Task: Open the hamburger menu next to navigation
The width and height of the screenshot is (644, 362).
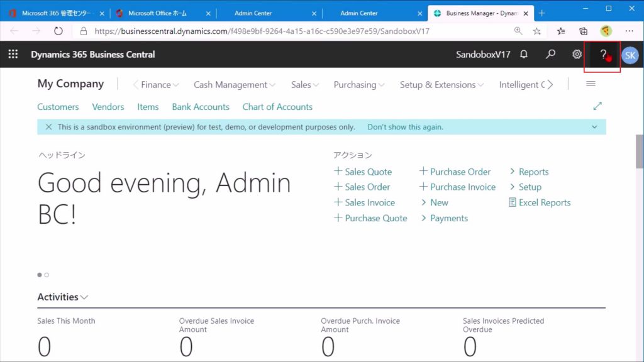Action: [x=591, y=84]
